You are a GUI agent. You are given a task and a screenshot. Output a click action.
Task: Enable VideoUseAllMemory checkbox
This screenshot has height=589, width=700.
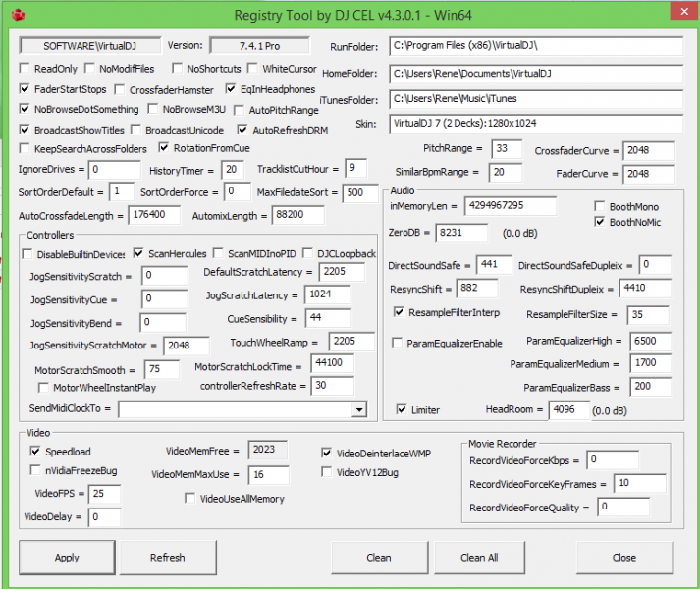pyautogui.click(x=189, y=498)
